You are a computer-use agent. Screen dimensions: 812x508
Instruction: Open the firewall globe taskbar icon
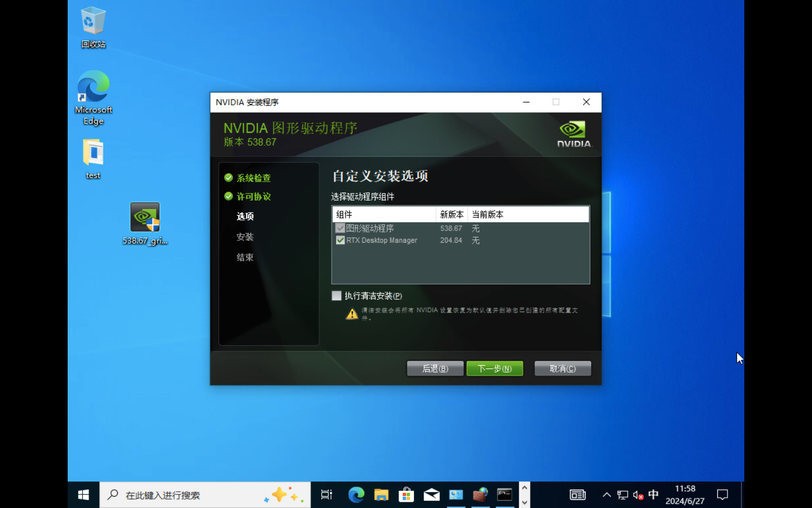click(480, 495)
